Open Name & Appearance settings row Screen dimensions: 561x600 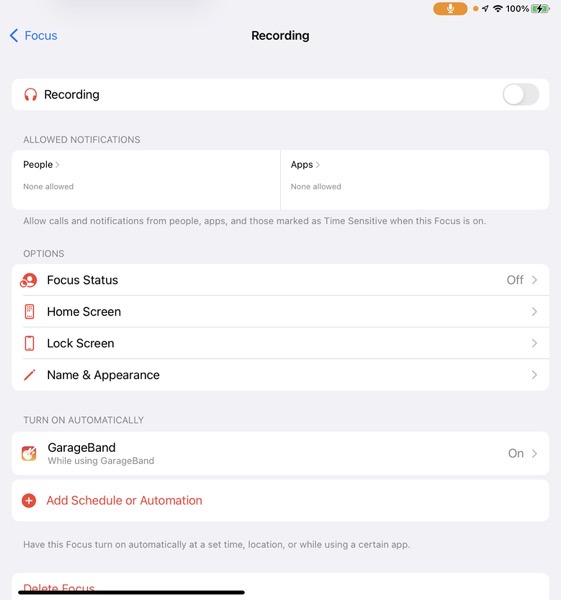click(280, 375)
